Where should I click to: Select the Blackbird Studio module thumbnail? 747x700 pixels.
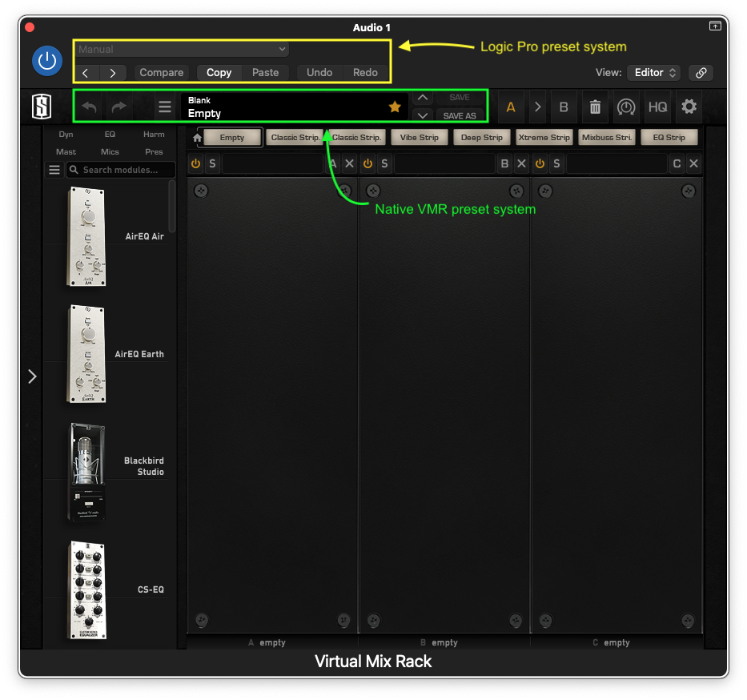click(x=87, y=472)
